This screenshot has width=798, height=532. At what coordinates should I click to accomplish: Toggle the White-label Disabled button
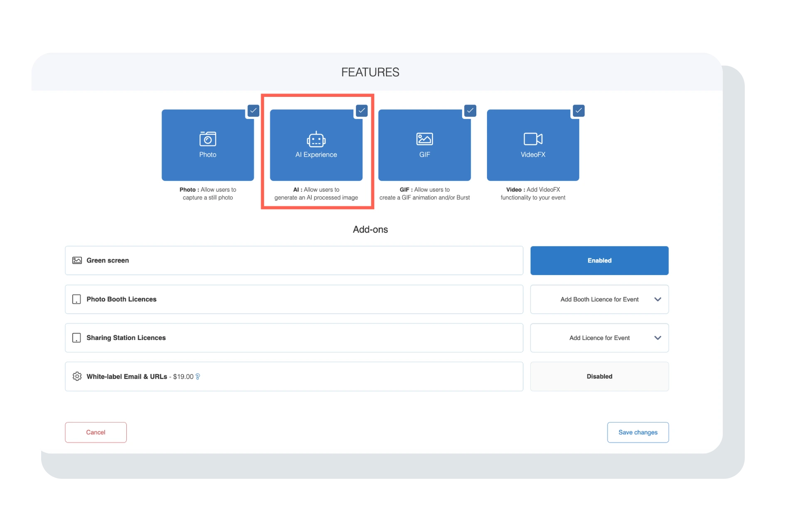(599, 377)
